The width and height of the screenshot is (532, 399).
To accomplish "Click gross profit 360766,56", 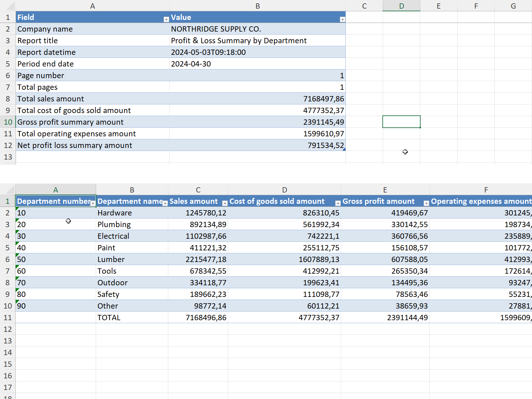I will pos(385,236).
